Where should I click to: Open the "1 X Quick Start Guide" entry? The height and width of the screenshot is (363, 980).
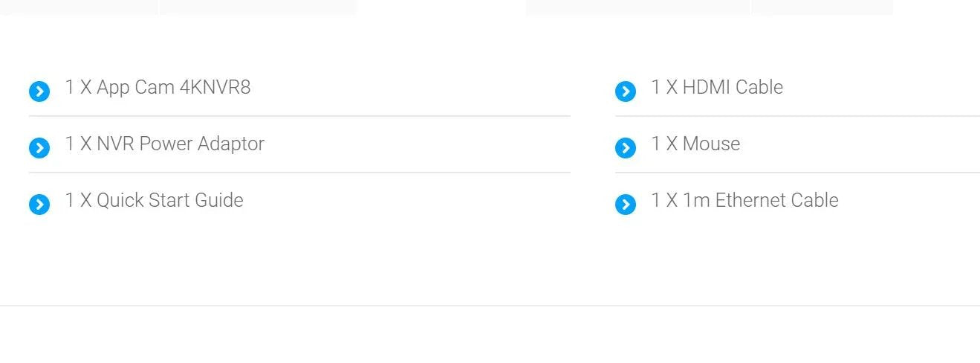(x=154, y=200)
